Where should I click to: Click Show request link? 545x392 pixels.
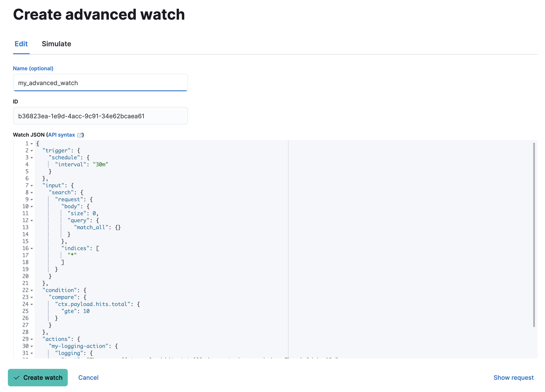pyautogui.click(x=514, y=377)
